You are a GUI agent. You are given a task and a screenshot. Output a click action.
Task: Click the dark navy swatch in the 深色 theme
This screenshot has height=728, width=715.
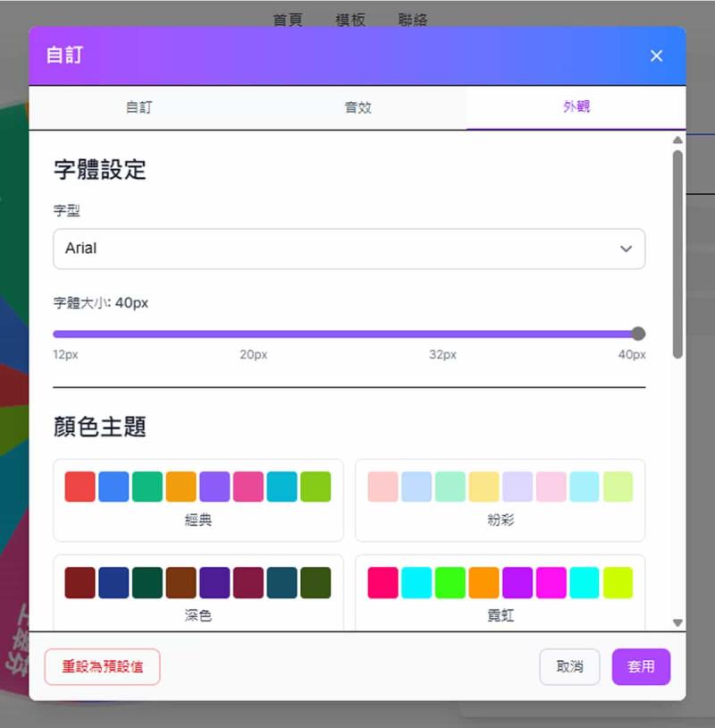(114, 582)
